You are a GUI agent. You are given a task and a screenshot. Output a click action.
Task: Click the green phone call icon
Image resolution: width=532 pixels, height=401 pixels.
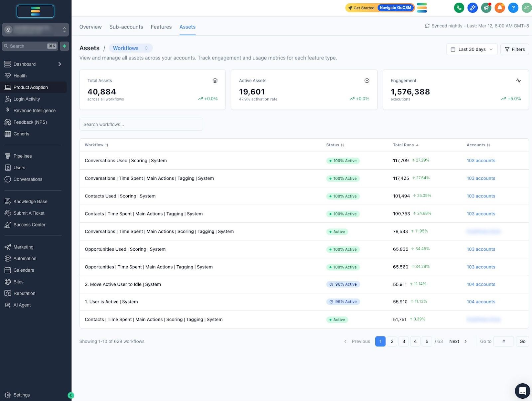click(459, 8)
